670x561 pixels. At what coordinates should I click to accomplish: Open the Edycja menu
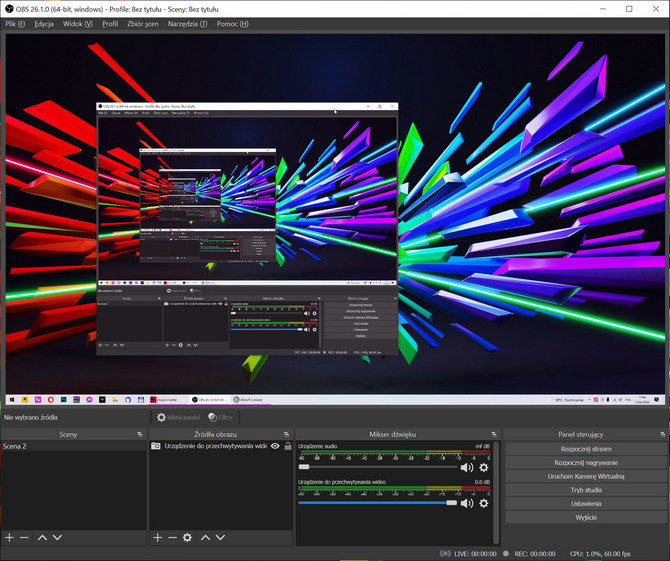(x=44, y=24)
